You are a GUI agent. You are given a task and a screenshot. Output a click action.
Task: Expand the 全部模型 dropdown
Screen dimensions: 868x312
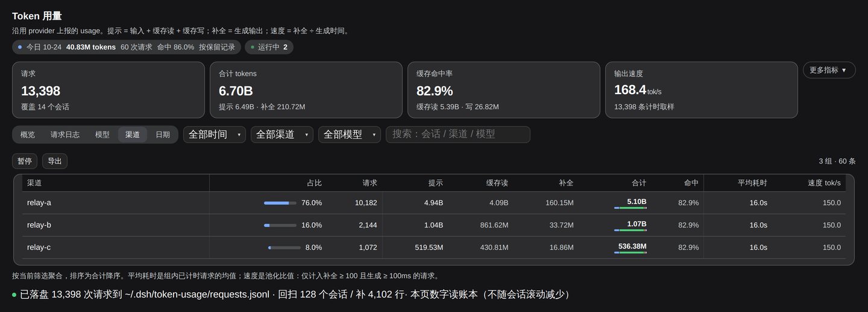pos(350,135)
